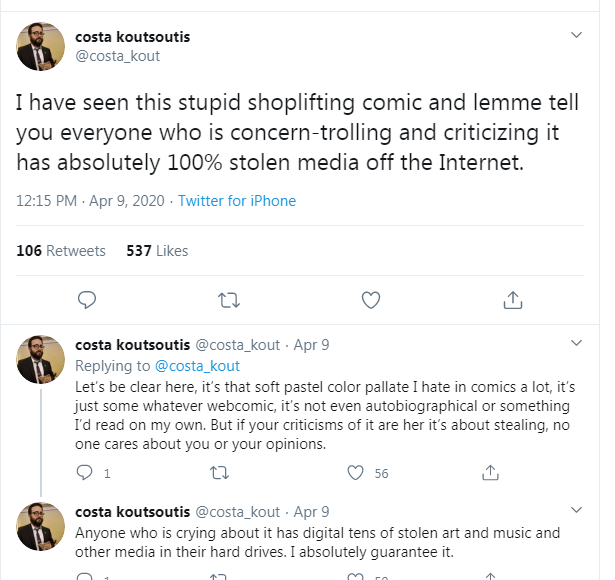
Task: Open the "Replying to @costa_kout" mention link
Action: pyautogui.click(x=199, y=365)
